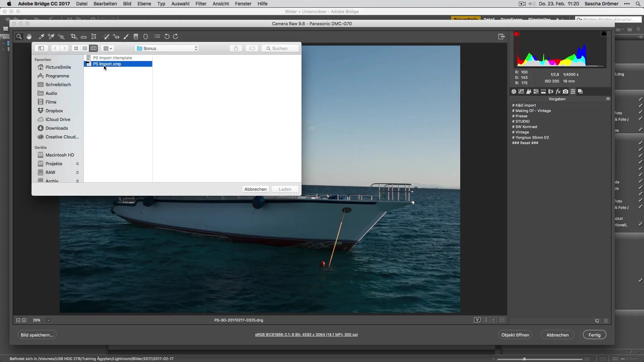The height and width of the screenshot is (362, 644).
Task: Select the Transform tool
Action: (94, 37)
